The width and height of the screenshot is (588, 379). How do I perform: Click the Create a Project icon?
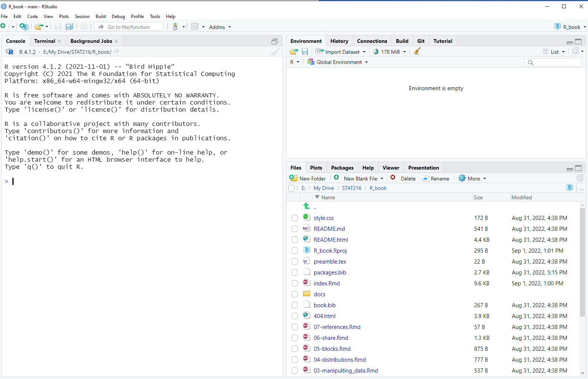pyautogui.click(x=24, y=27)
